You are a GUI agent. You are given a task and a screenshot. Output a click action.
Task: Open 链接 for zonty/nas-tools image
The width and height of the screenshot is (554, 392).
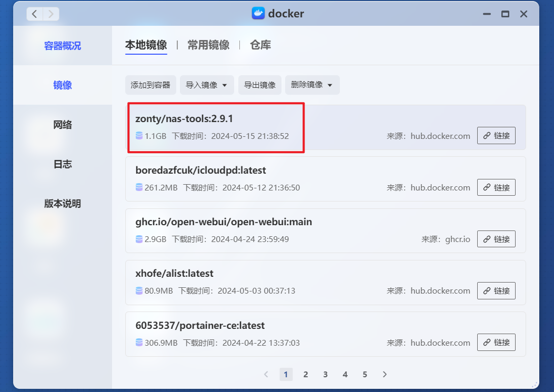(x=496, y=136)
